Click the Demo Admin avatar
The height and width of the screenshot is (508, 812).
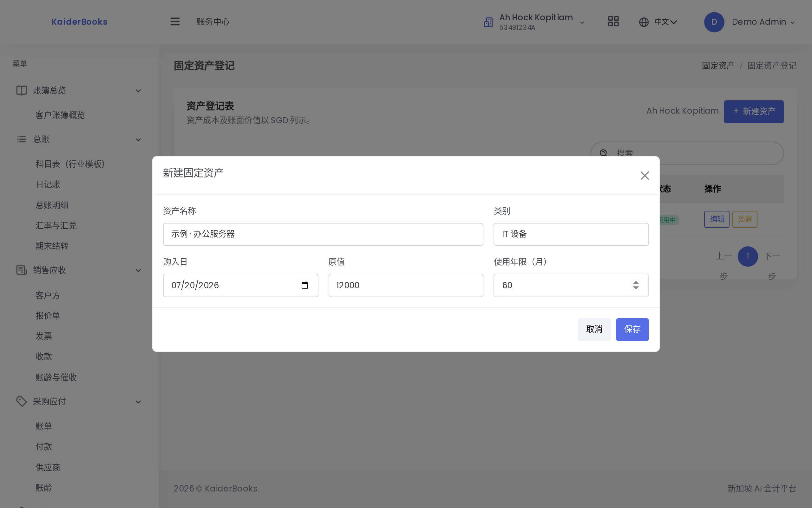714,22
